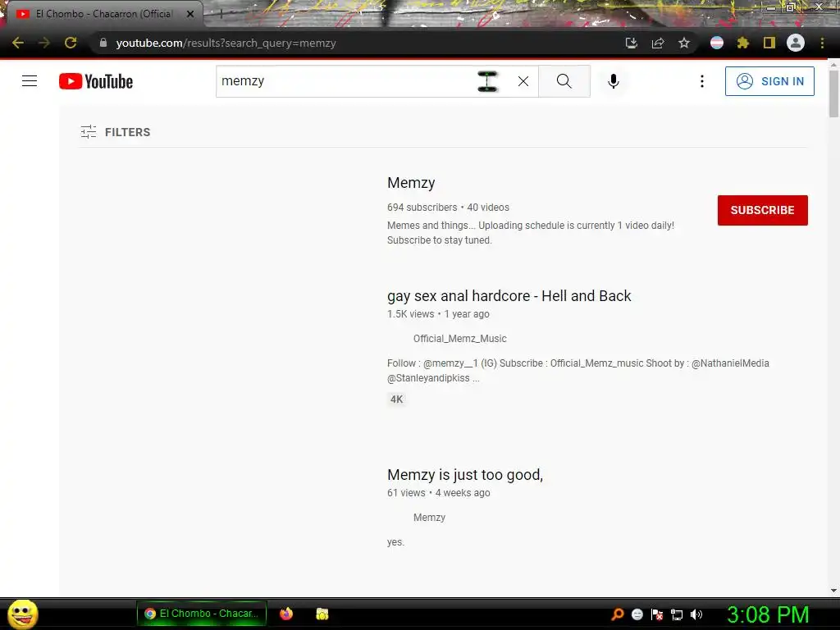Viewport: 840px width, 630px height.
Task: Open the Memzy uploader link under third result
Action: (x=429, y=518)
